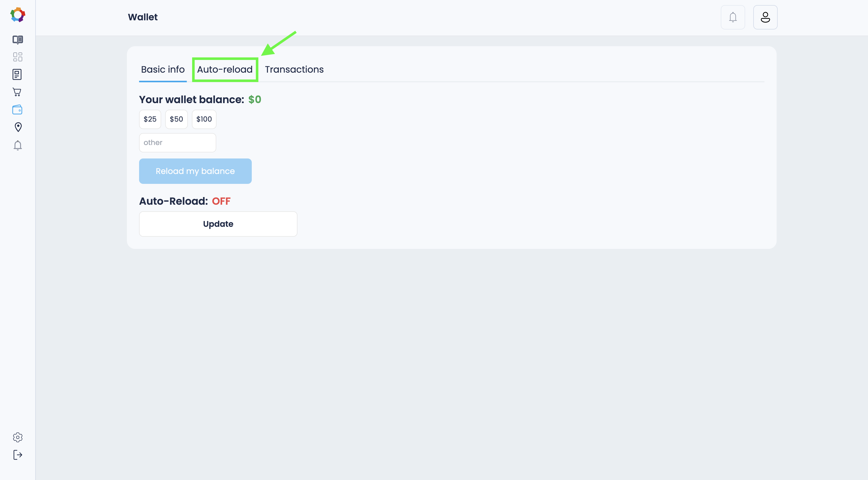
Task: Click the logout icon at sidebar bottom
Action: tap(18, 455)
